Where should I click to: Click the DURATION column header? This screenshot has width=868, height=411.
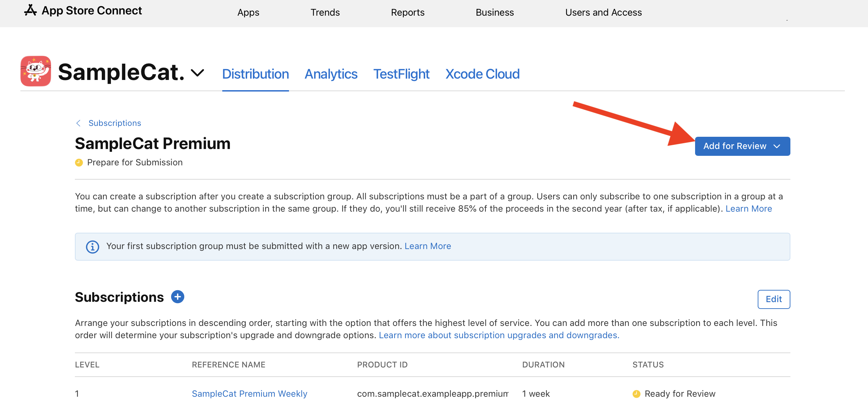pyautogui.click(x=543, y=365)
